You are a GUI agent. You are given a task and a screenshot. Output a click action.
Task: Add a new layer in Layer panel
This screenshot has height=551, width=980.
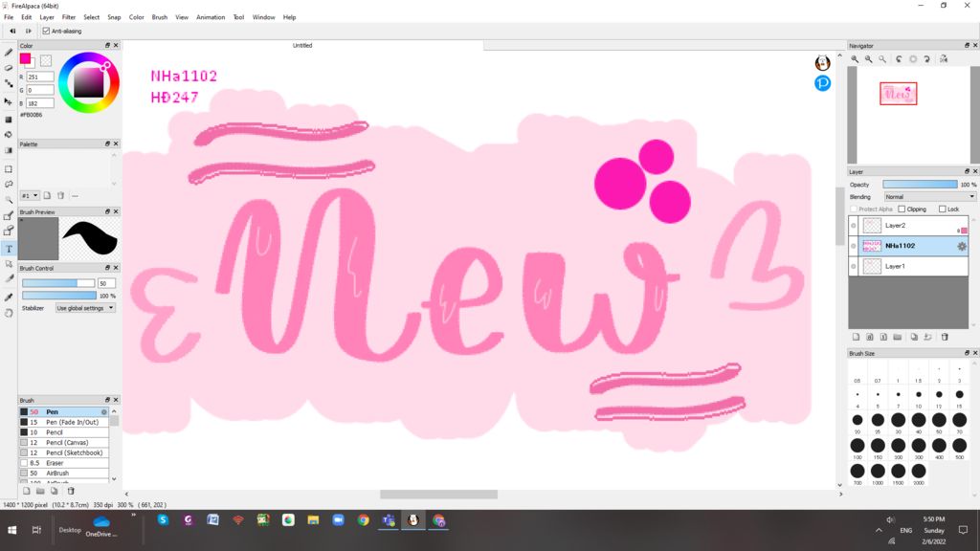856,337
